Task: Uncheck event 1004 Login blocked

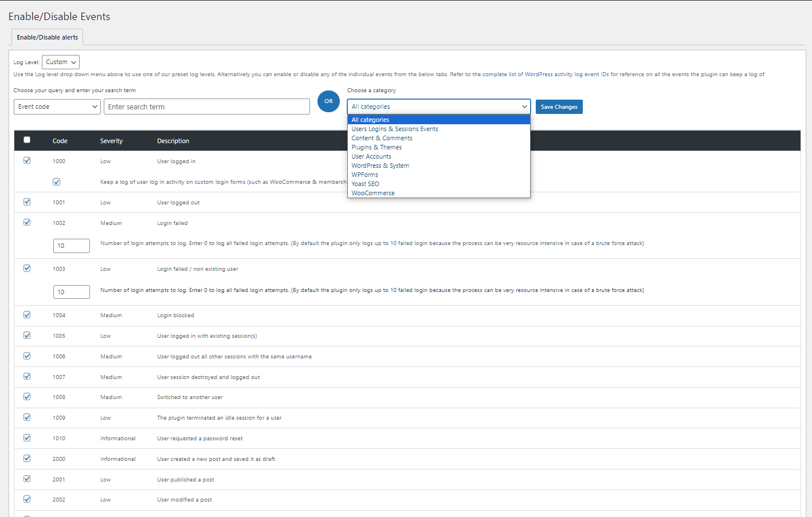Action: 27,314
